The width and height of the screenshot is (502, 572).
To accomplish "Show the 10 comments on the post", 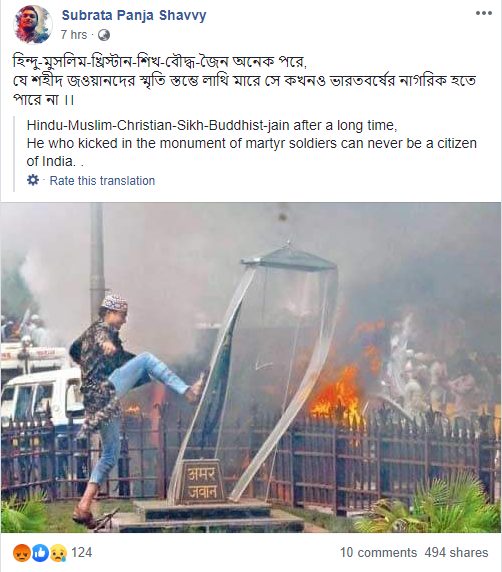I will 378,553.
